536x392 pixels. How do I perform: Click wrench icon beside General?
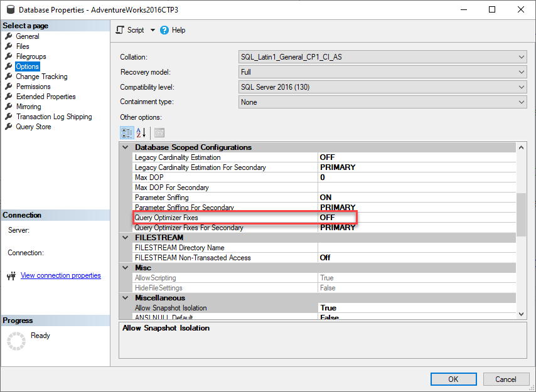(9, 36)
